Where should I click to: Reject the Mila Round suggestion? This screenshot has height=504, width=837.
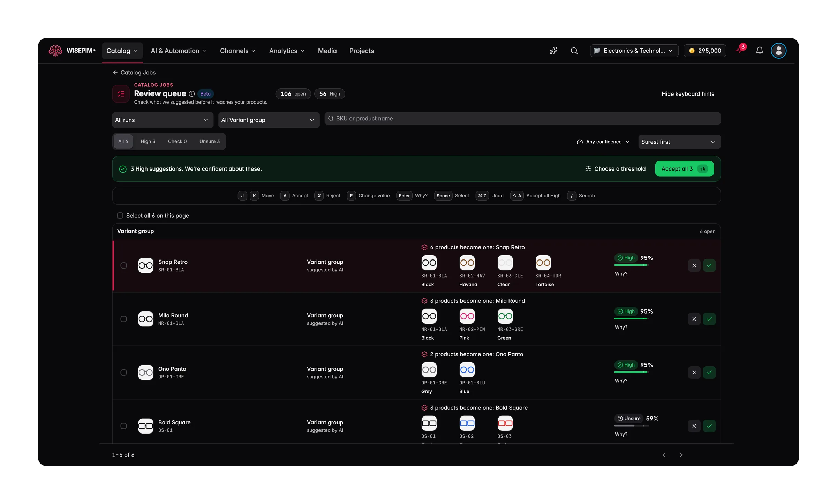click(694, 319)
